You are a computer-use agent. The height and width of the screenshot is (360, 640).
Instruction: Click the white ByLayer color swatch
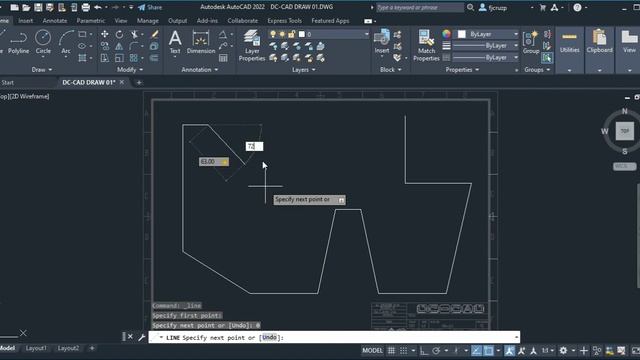[462, 34]
